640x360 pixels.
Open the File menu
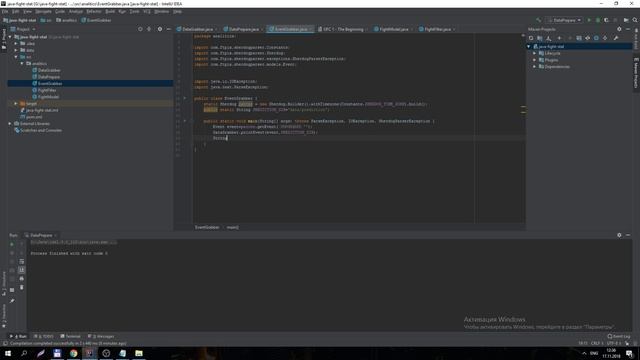(x=5, y=11)
